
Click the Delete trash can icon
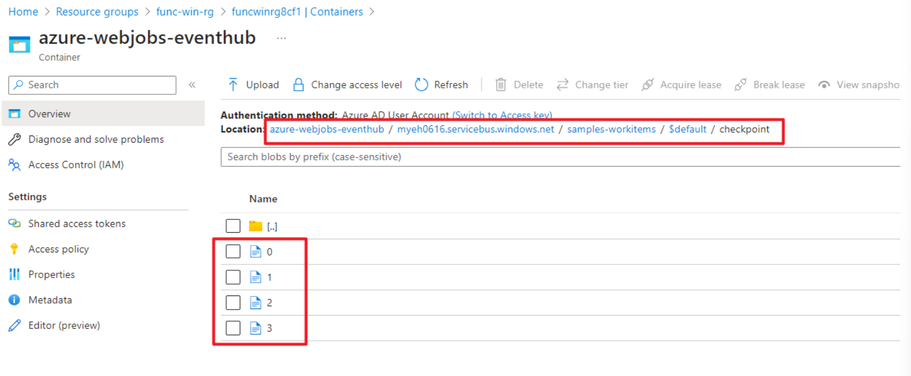pos(500,85)
